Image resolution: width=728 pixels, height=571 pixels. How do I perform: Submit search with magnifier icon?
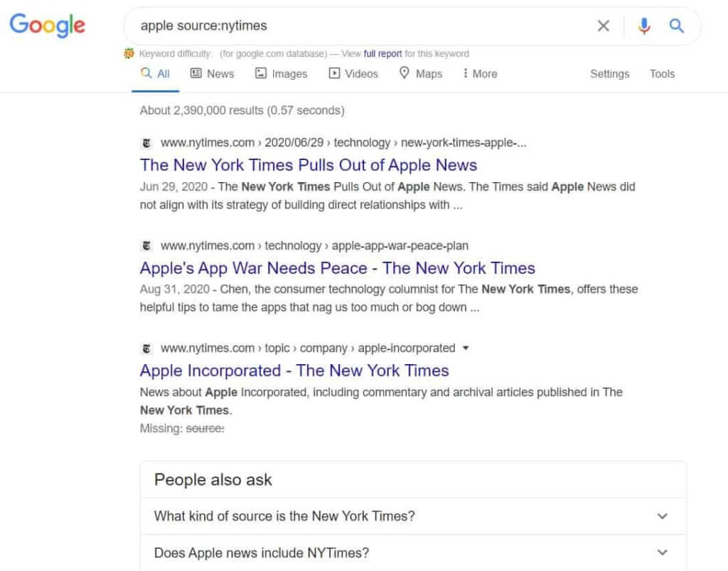click(x=677, y=26)
